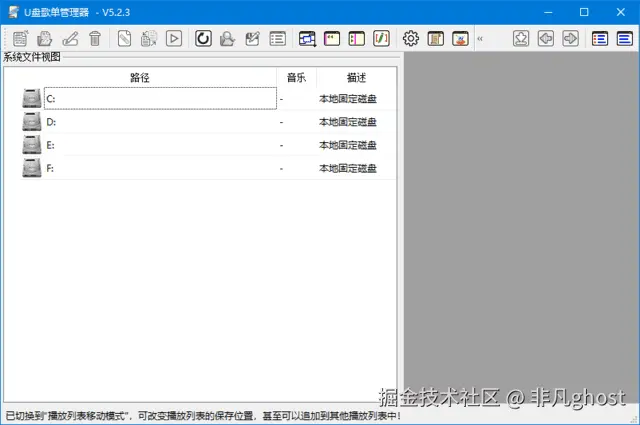The height and width of the screenshot is (425, 640).
Task: Maximize the U盘歌单管理器 window
Action: (584, 12)
